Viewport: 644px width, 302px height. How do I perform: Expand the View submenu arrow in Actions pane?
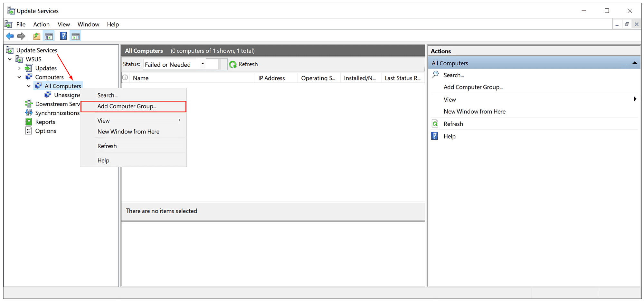(x=635, y=99)
